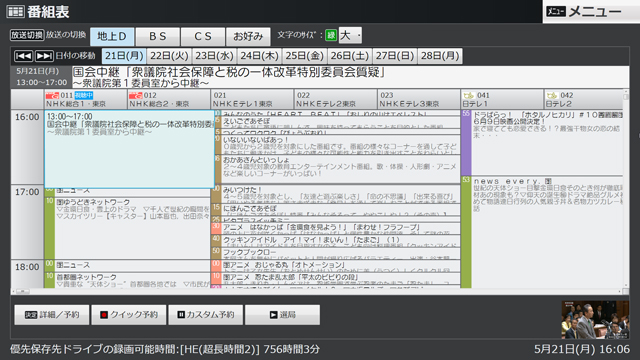Select program いないいないばあっ!
The width and height of the screenshot is (640, 360).
point(337,145)
